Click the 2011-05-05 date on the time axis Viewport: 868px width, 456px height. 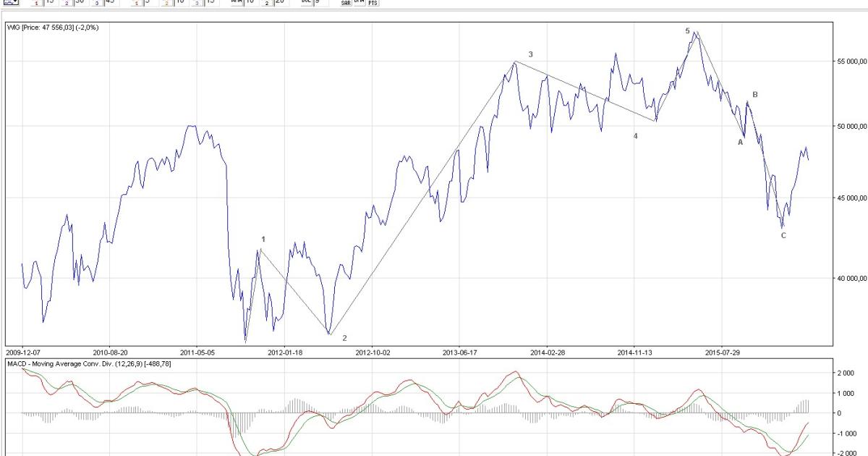tap(197, 352)
